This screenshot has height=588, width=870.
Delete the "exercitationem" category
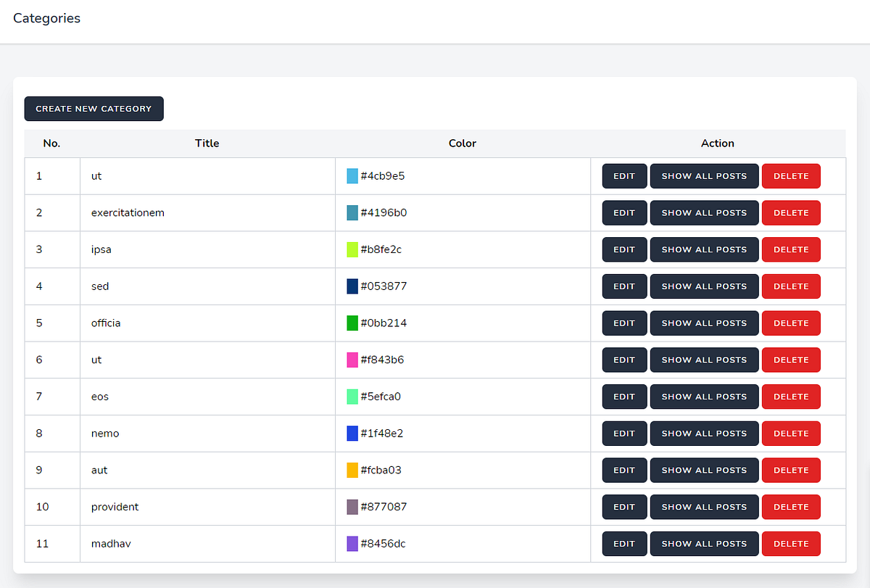pos(791,212)
